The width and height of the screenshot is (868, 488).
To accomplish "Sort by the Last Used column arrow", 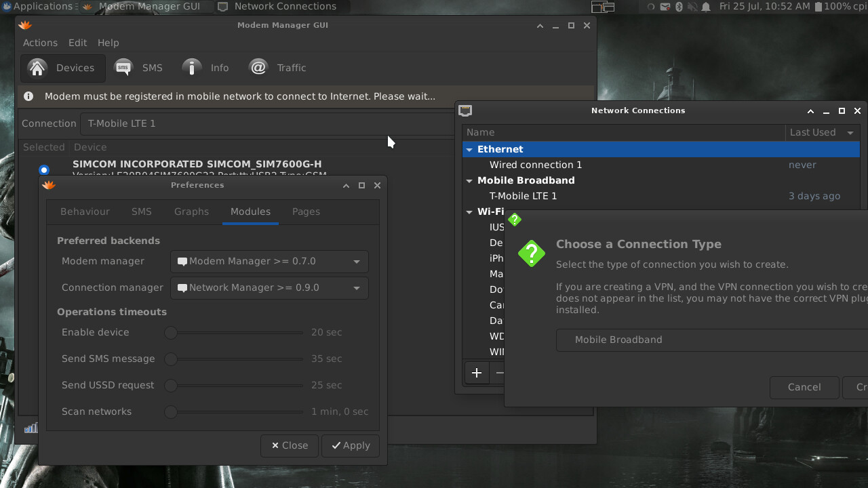I will click(x=850, y=133).
